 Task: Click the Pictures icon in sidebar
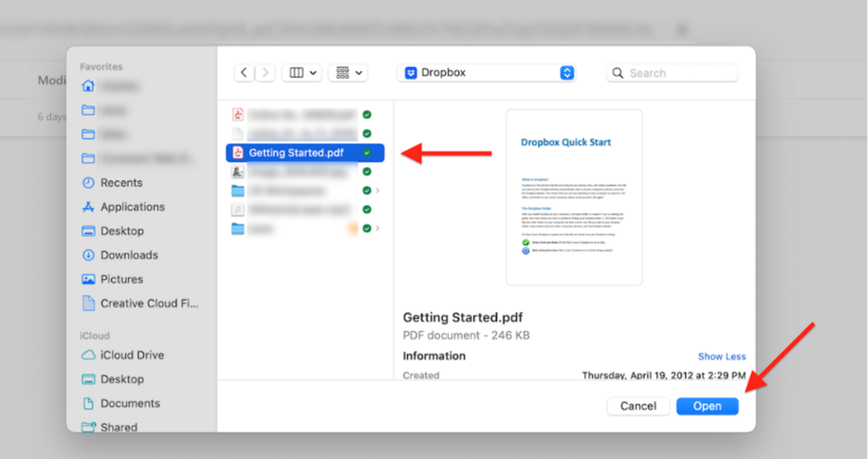coord(88,279)
